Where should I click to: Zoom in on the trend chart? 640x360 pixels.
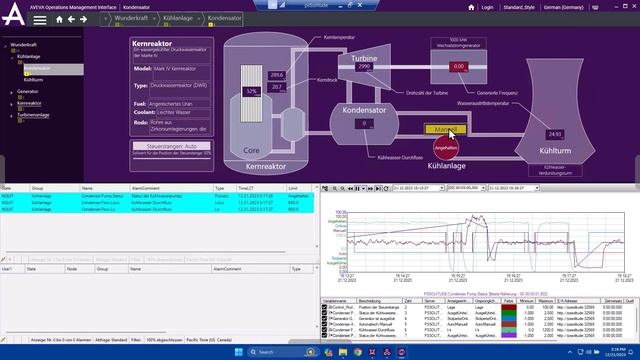click(335, 188)
